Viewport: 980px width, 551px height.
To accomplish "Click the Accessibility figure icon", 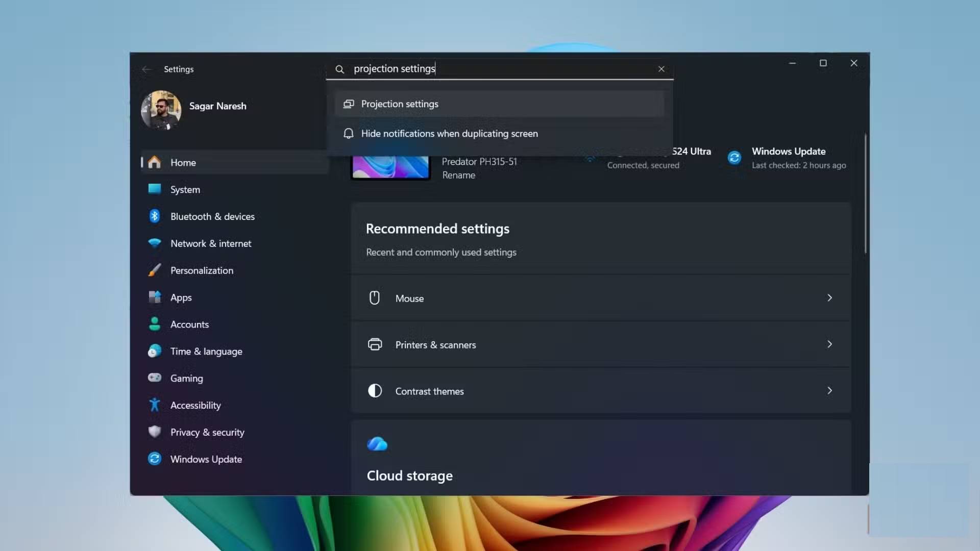I will [154, 405].
